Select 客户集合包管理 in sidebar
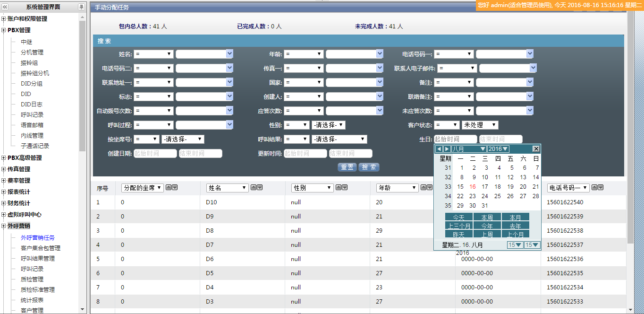This screenshot has height=314, width=644. click(41, 248)
